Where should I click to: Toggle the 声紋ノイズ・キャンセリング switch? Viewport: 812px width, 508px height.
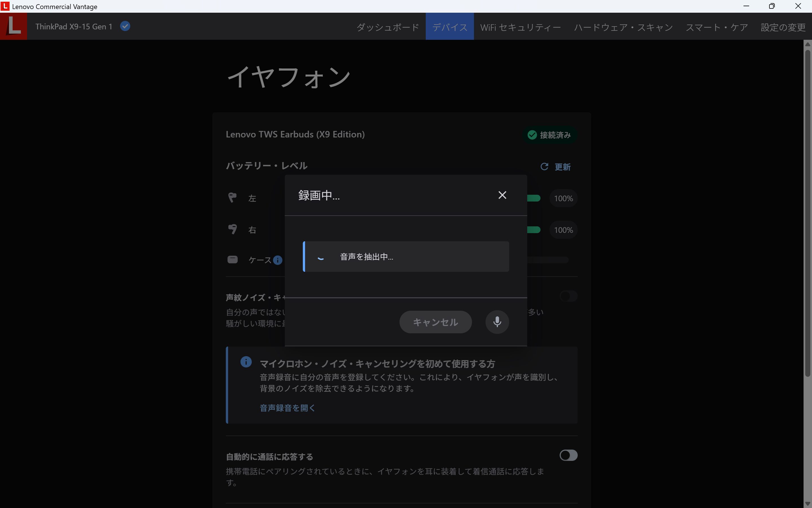point(568,296)
